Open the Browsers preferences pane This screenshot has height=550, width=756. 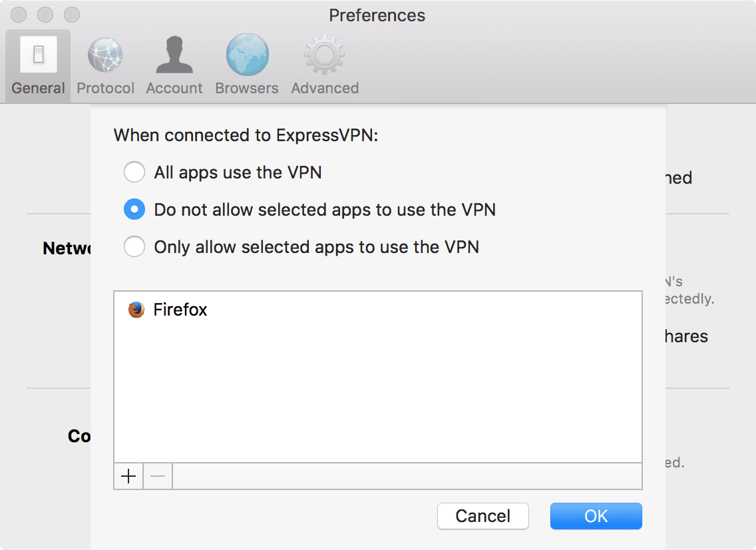246,63
